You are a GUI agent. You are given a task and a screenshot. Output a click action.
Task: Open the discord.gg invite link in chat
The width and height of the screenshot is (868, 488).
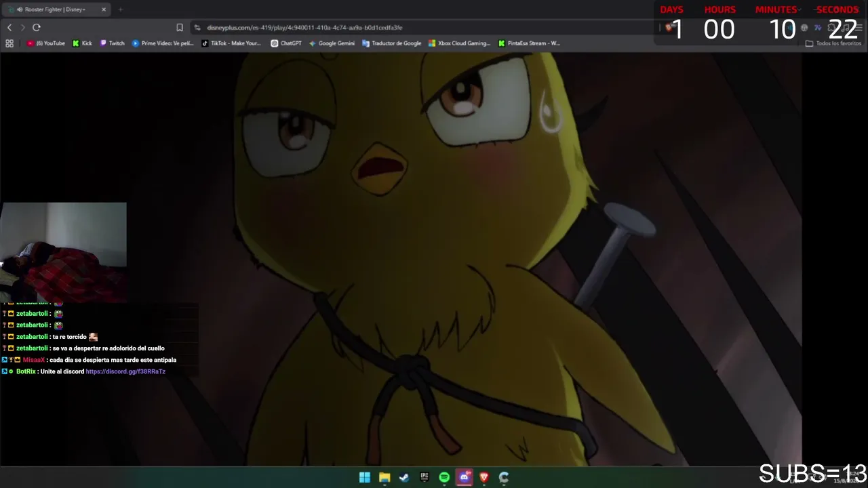[125, 371]
